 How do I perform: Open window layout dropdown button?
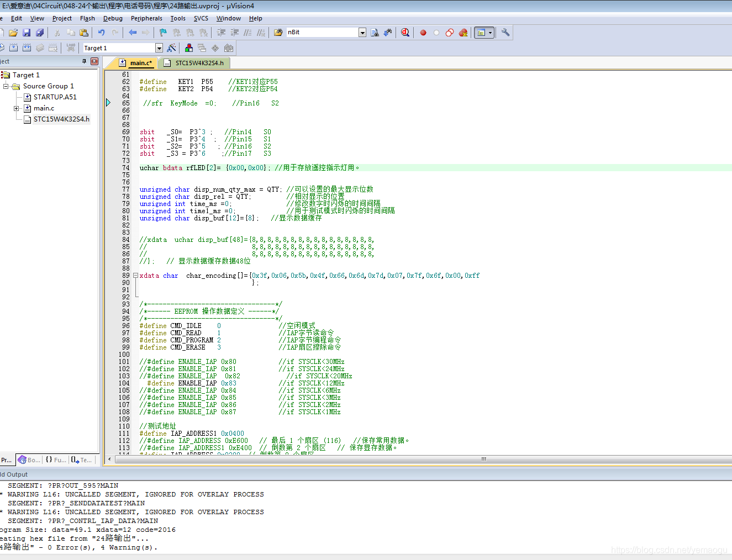490,33
